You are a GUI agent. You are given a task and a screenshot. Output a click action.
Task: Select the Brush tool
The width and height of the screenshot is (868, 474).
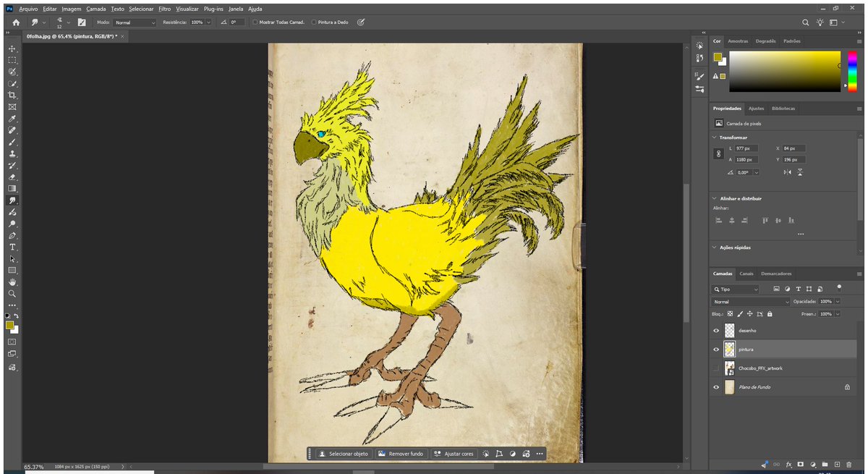coord(12,142)
